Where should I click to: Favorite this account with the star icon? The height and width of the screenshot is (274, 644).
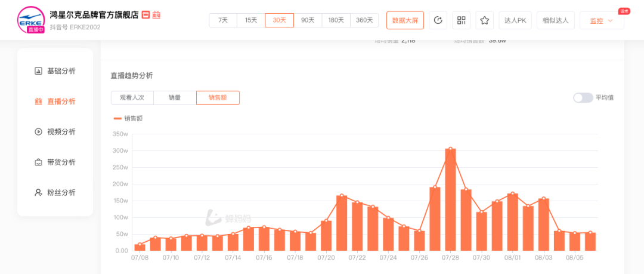(x=484, y=20)
